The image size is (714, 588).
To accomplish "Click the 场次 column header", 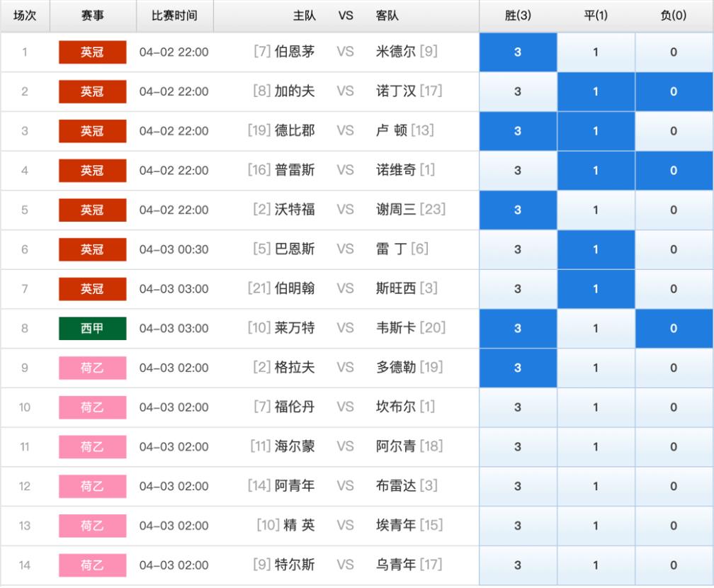I will point(25,16).
